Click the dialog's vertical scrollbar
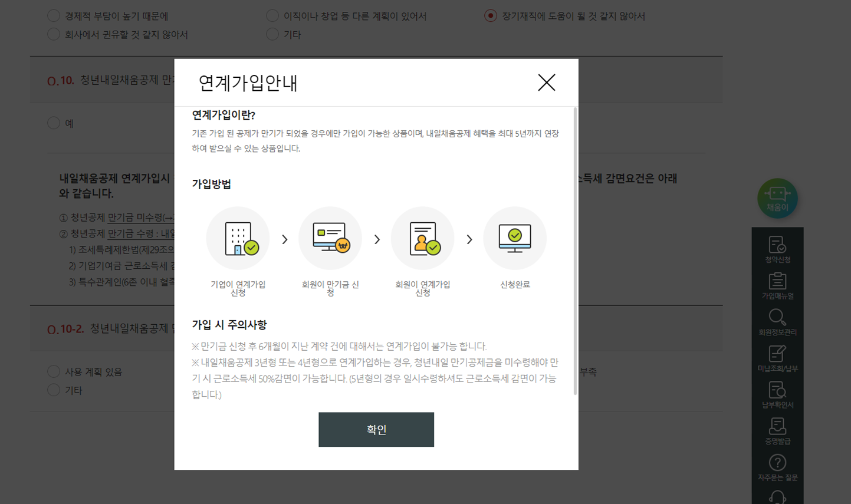 [x=575, y=251]
